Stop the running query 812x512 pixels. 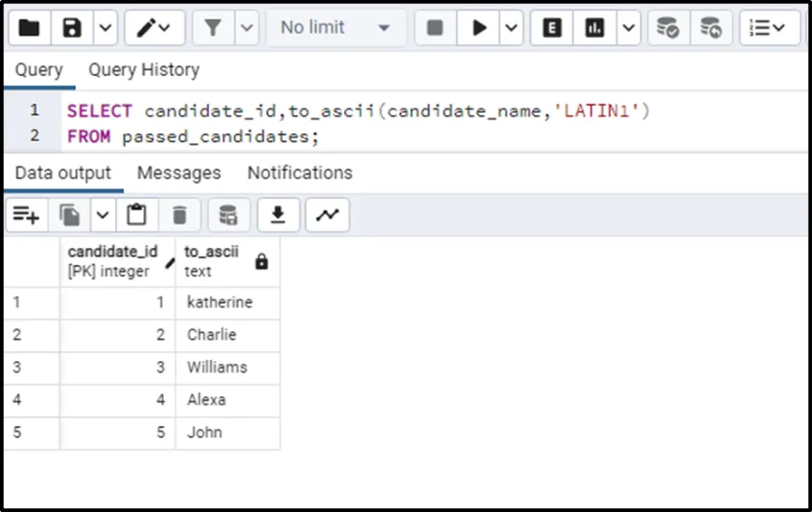[435, 28]
